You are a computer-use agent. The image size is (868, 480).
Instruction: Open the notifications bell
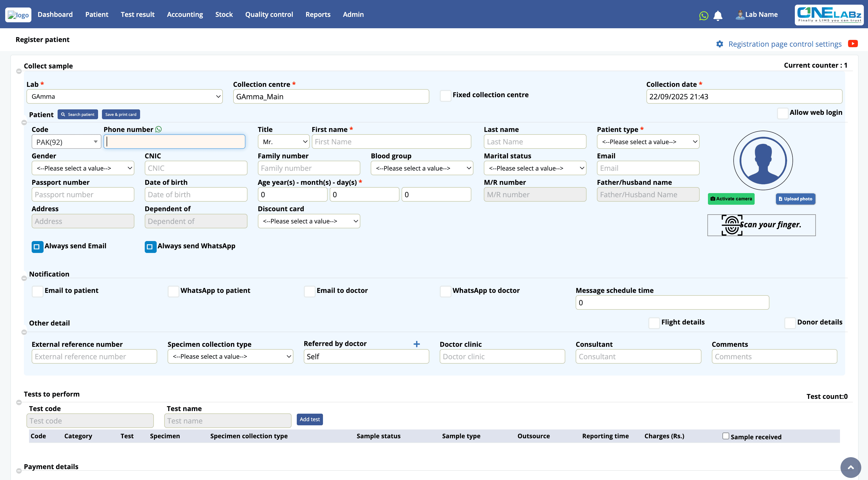click(x=718, y=16)
